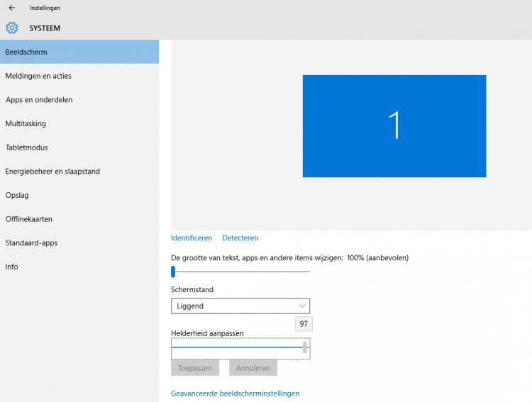Click the Identificeren link
532x402 pixels.
192,238
